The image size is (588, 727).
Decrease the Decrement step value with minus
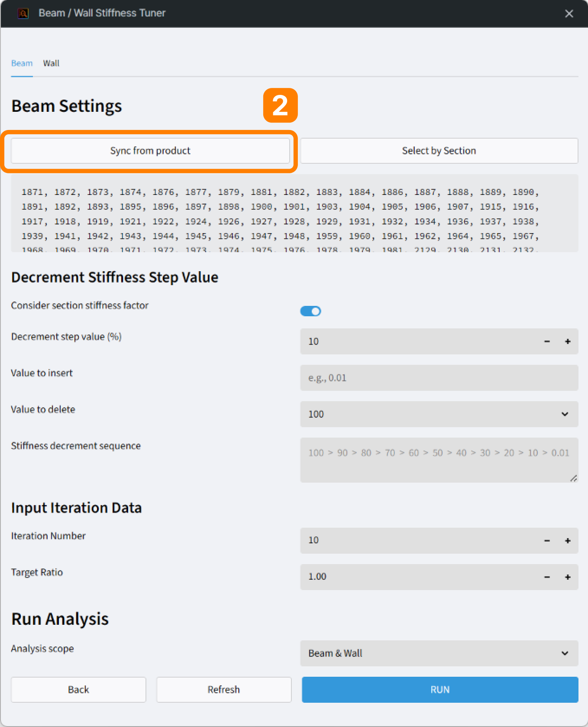coord(547,341)
